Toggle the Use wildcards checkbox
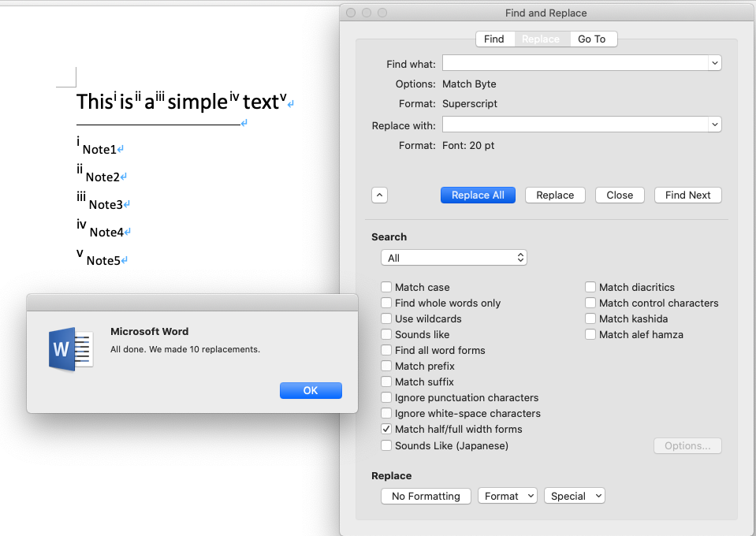The image size is (756, 536). (386, 318)
